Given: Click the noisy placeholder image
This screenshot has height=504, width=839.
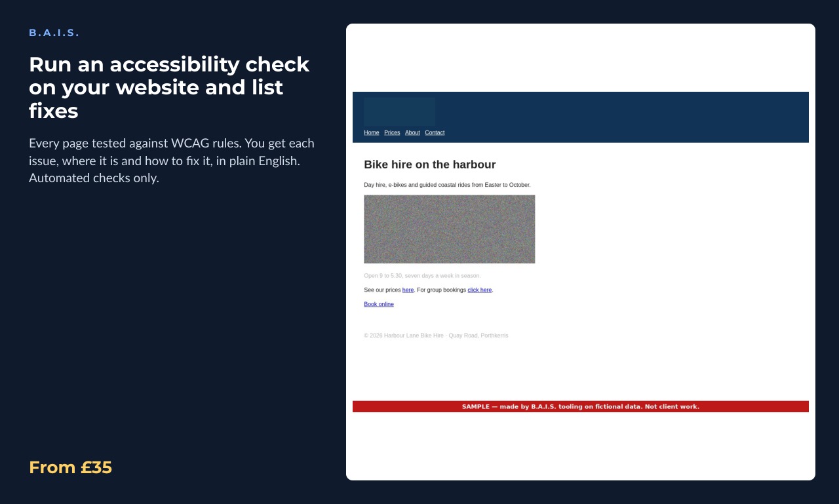Looking at the screenshot, I should [x=450, y=229].
